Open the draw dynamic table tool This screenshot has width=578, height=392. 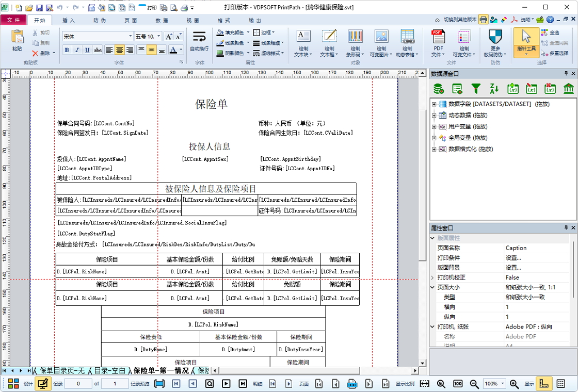(407, 42)
